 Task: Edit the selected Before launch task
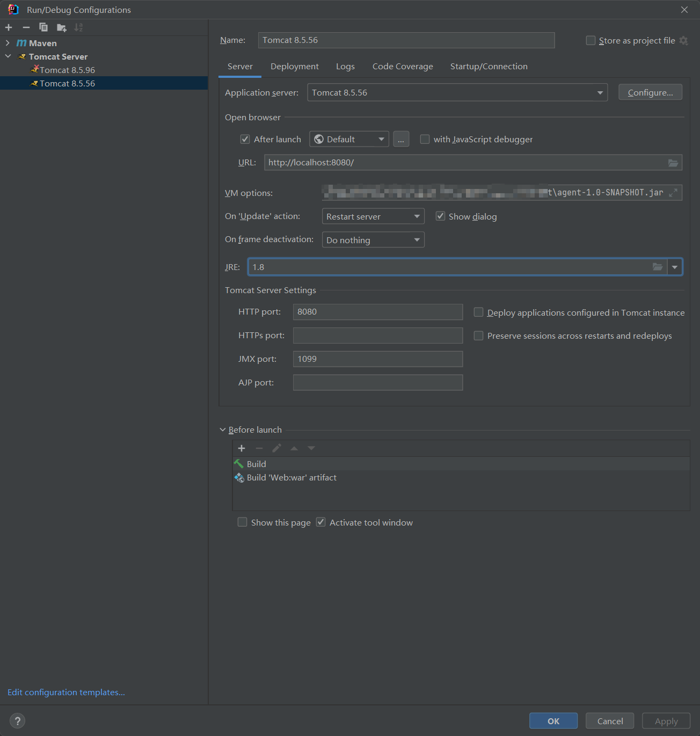(x=276, y=448)
